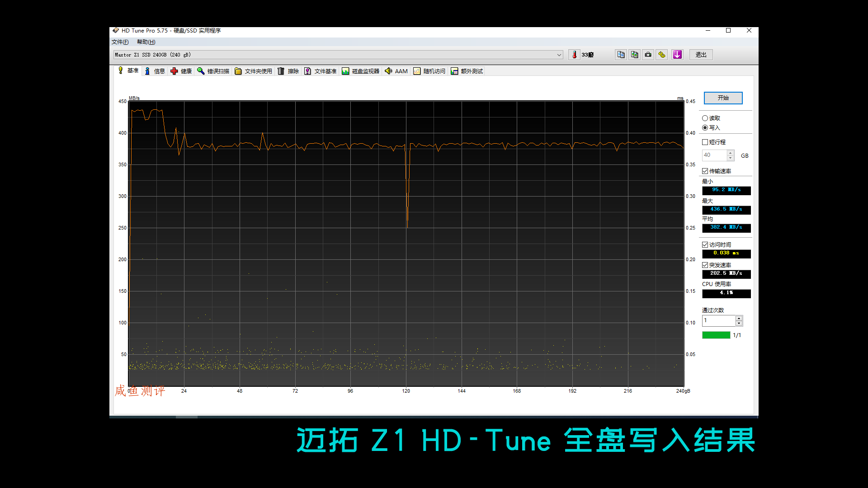Minimize the HD Tune Pro window
The height and width of the screenshot is (488, 868).
click(708, 30)
